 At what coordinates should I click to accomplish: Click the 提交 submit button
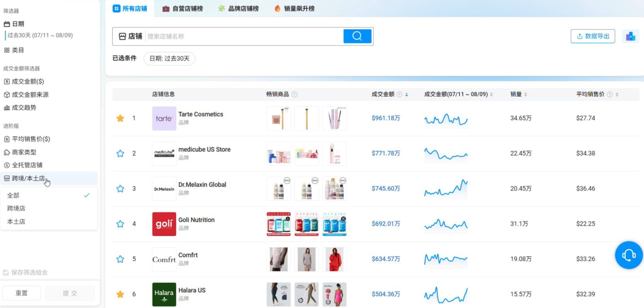[70, 293]
